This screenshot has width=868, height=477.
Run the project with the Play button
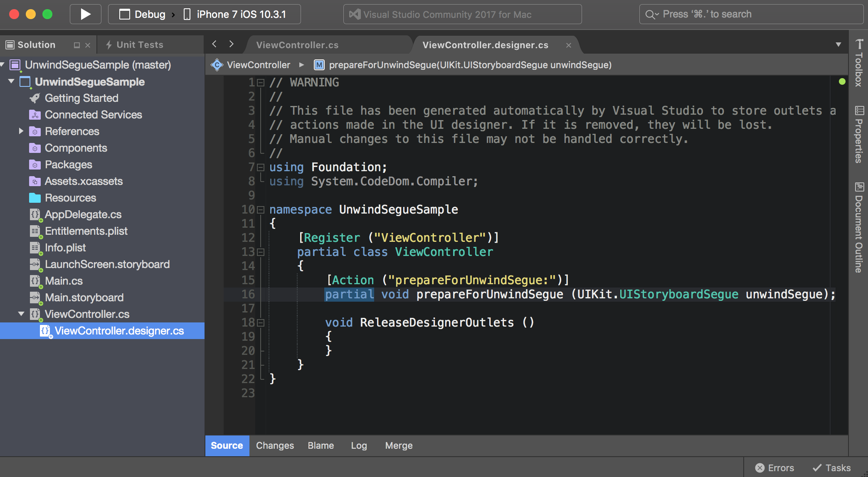[x=85, y=15]
